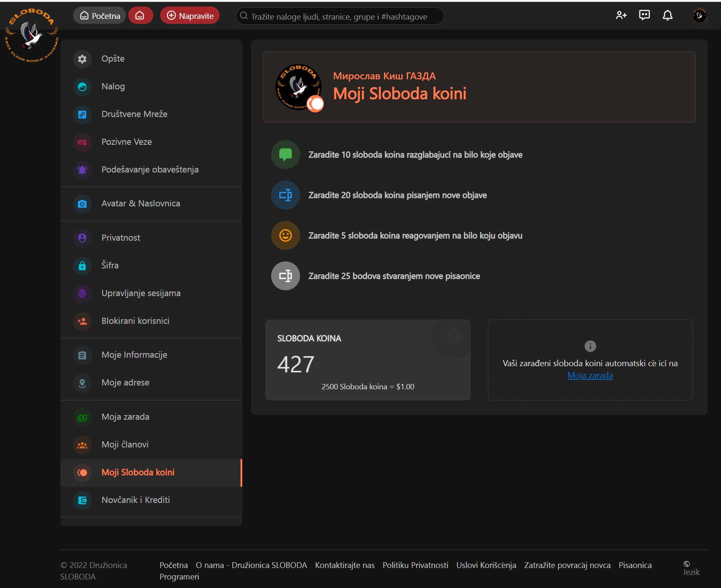Click the Sloboda site logo

(32, 35)
